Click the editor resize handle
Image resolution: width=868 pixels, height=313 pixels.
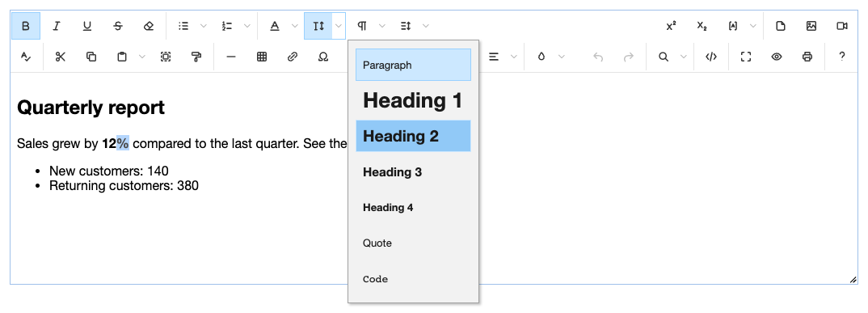(x=853, y=280)
